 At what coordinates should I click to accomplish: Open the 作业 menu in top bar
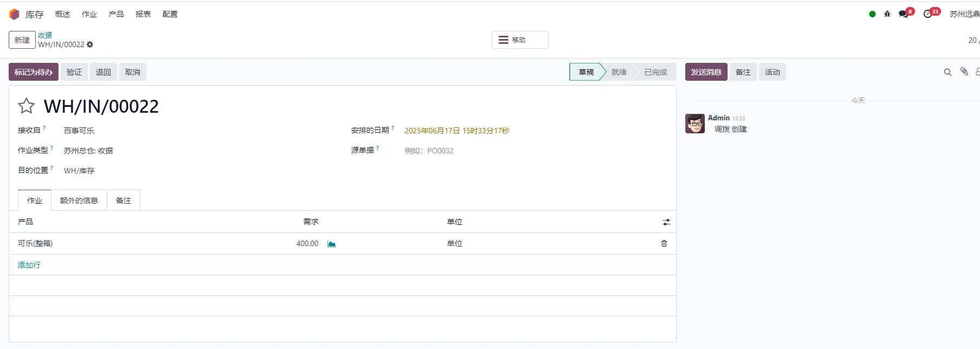[89, 14]
